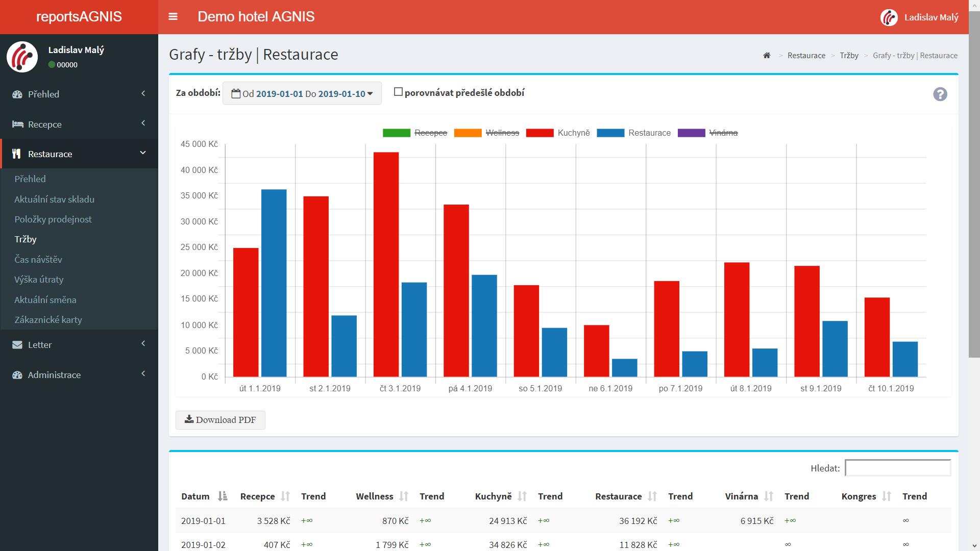Click the hamburger menu icon
Viewport: 980px width, 551px height.
173,17
